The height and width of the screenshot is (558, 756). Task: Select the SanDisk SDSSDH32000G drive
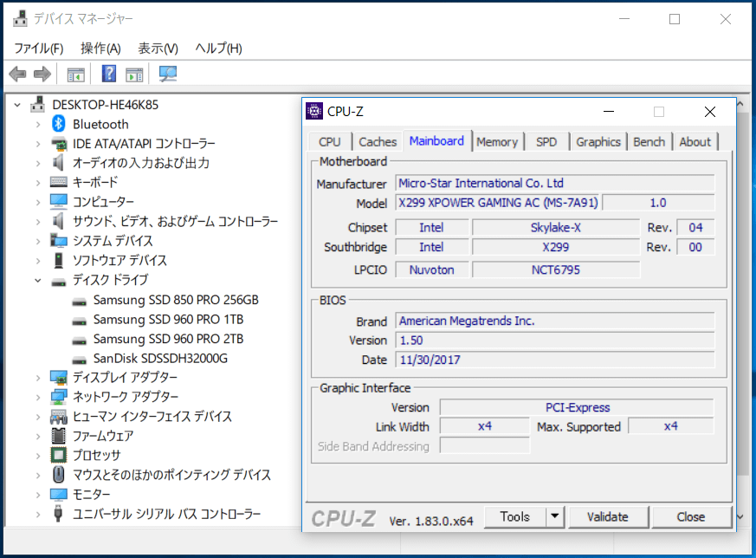[x=160, y=359]
